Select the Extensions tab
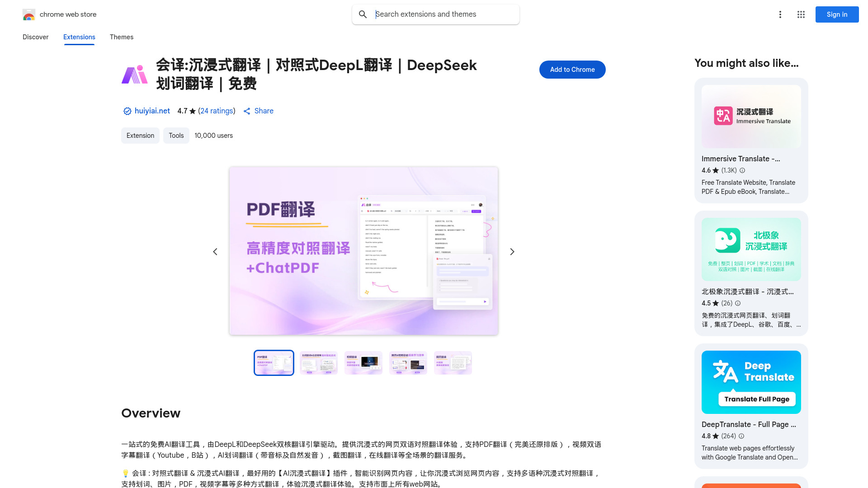868x488 pixels. pyautogui.click(x=79, y=37)
